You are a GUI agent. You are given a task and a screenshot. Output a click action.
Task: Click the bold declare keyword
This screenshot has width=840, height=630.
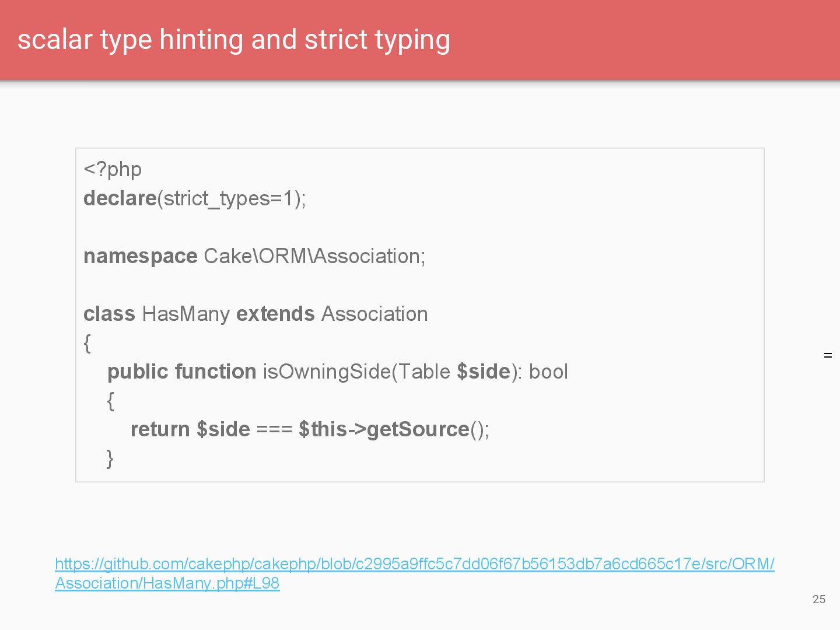click(x=120, y=198)
